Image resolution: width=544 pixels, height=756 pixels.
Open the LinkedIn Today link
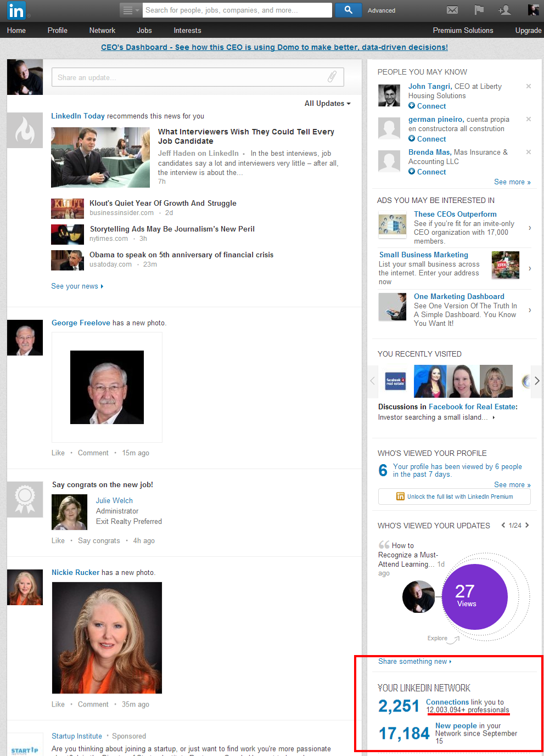pos(78,116)
